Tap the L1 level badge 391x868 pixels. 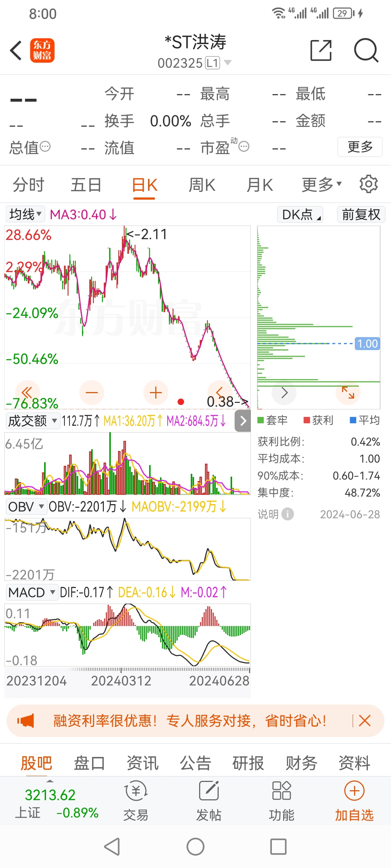[213, 63]
